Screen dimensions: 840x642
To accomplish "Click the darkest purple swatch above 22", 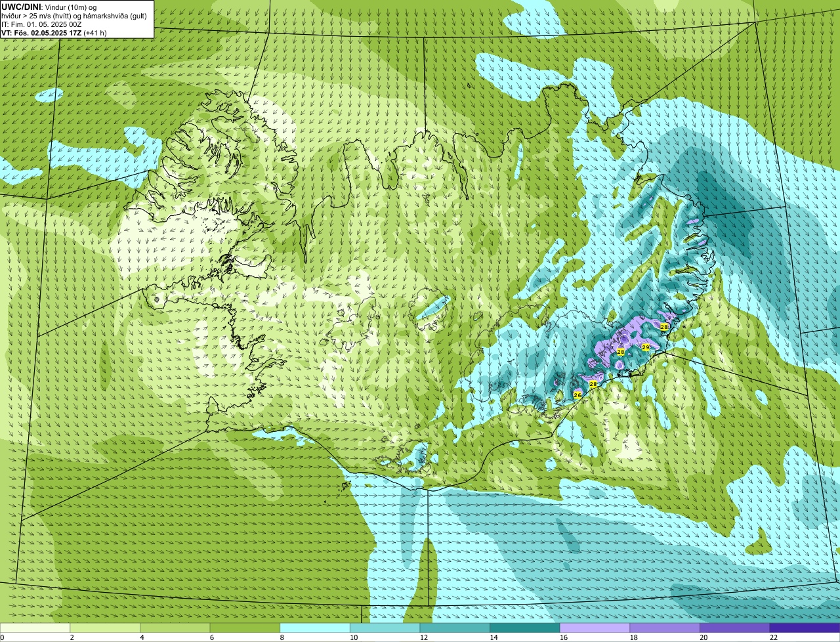I will point(805,628).
